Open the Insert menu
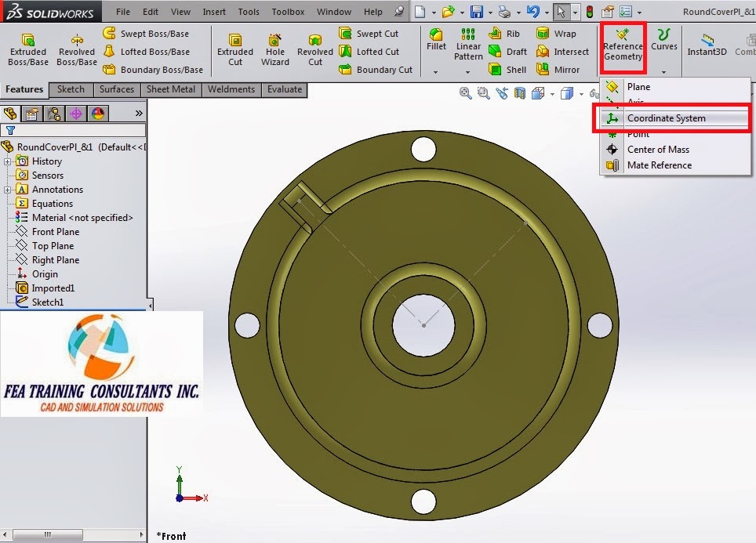The image size is (756, 543). (214, 12)
